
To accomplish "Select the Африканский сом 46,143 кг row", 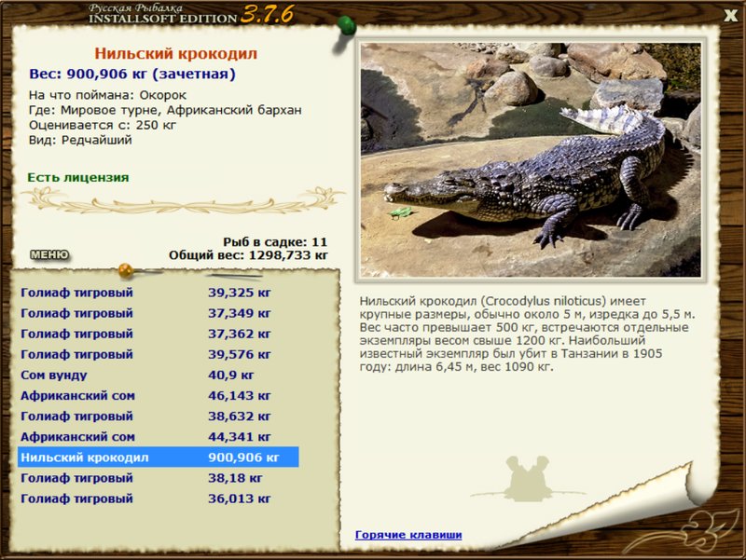I will click(x=159, y=395).
